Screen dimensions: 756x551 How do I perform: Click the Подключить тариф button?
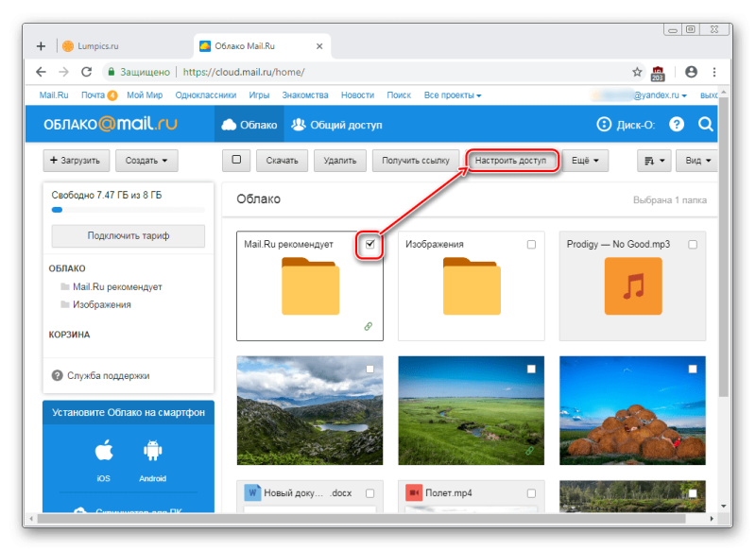coord(129,235)
